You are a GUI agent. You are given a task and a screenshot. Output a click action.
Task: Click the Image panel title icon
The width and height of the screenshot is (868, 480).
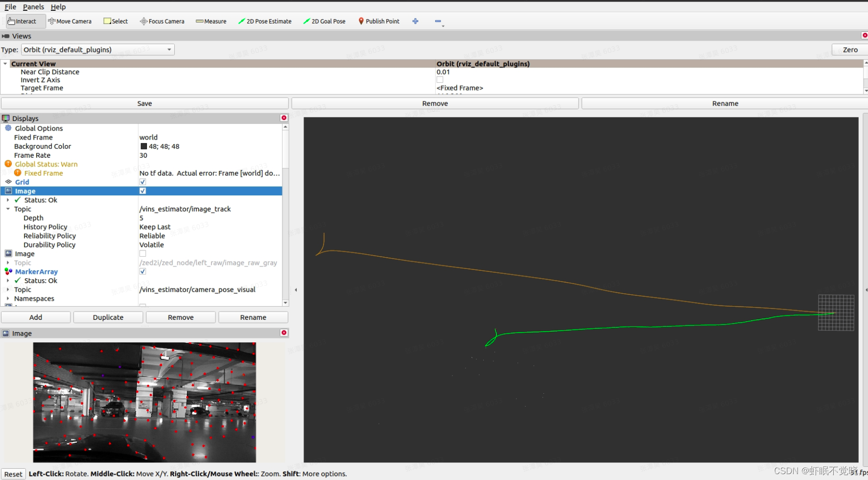click(6, 333)
